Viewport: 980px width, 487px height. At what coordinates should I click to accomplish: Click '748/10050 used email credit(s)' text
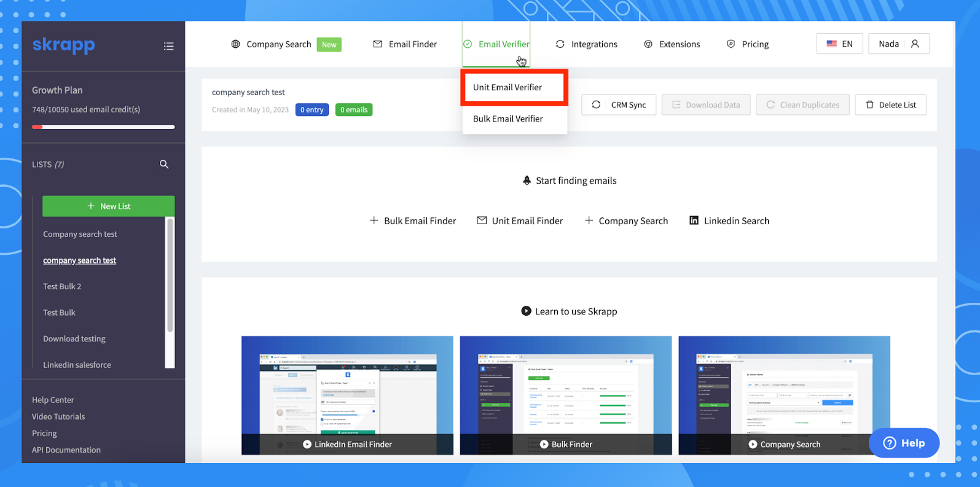(86, 109)
